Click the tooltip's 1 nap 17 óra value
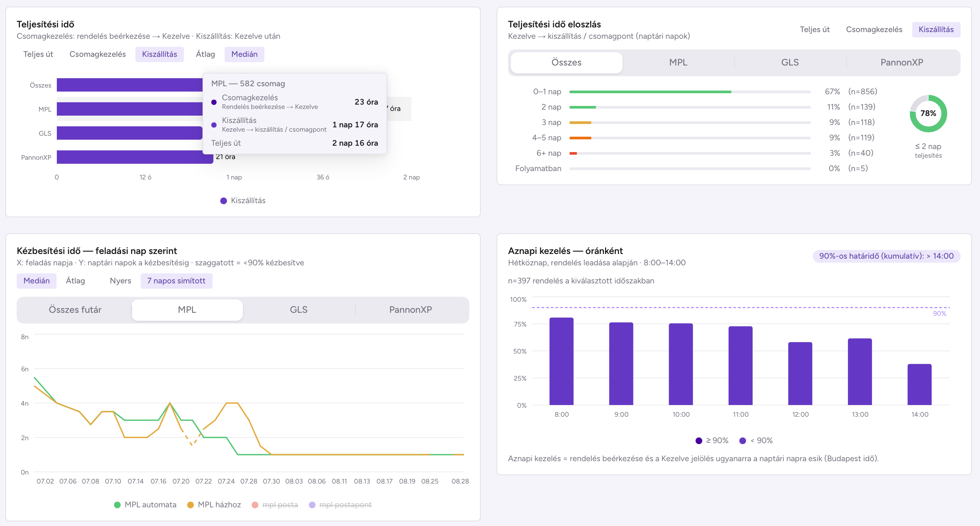Screen dimensions: 980x526 (355, 125)
